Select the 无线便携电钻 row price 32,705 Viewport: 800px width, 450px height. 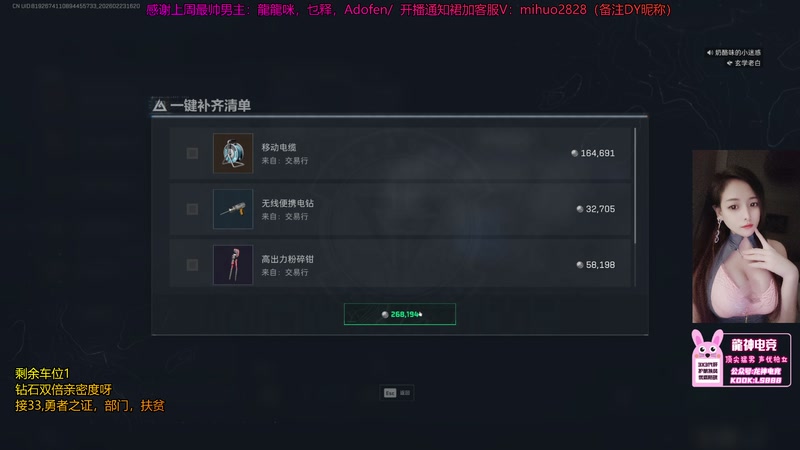(x=600, y=209)
